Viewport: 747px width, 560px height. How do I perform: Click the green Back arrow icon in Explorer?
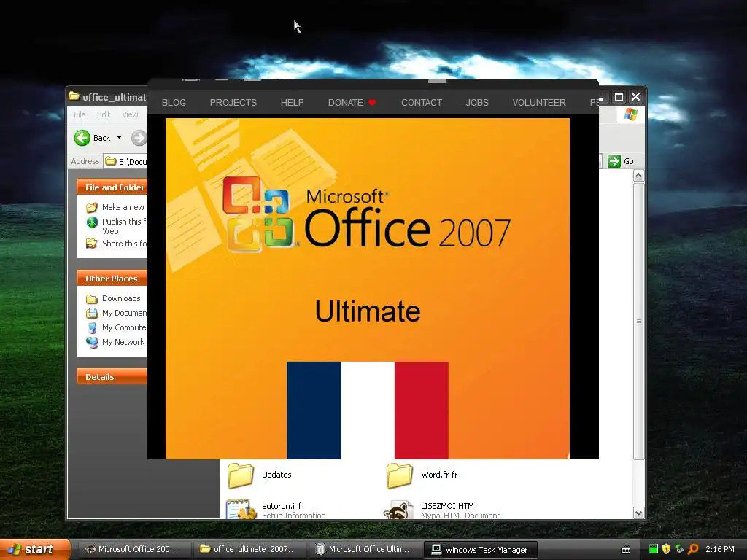tap(82, 138)
